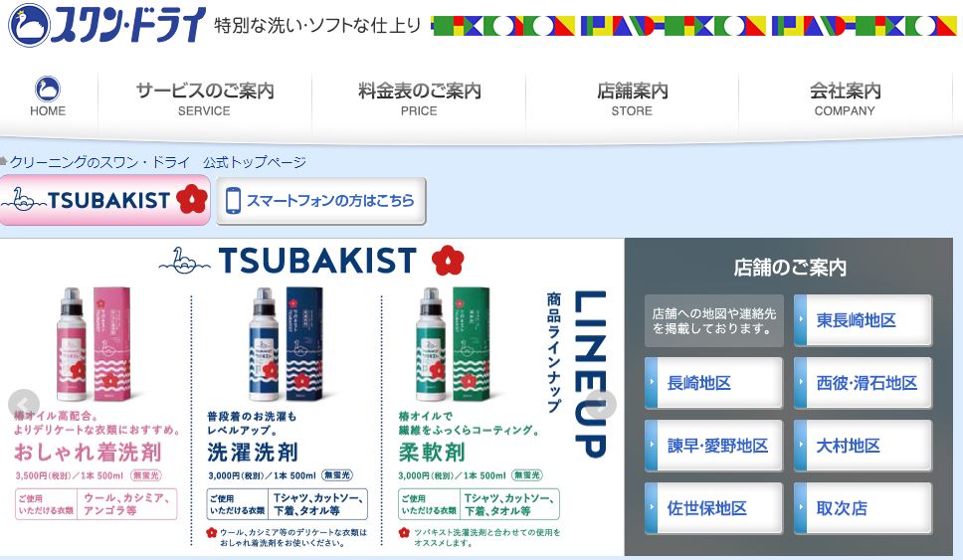Select 佐世保地区 store area button

point(713,508)
